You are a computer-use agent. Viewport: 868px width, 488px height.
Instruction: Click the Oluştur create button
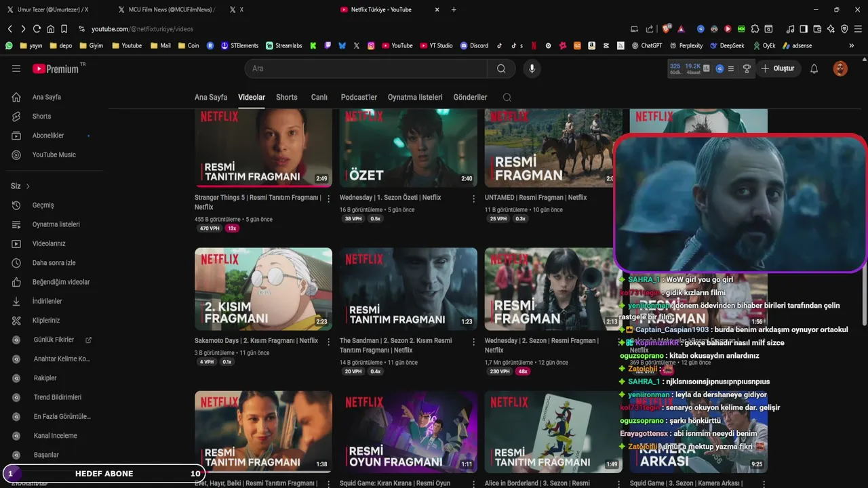(777, 68)
